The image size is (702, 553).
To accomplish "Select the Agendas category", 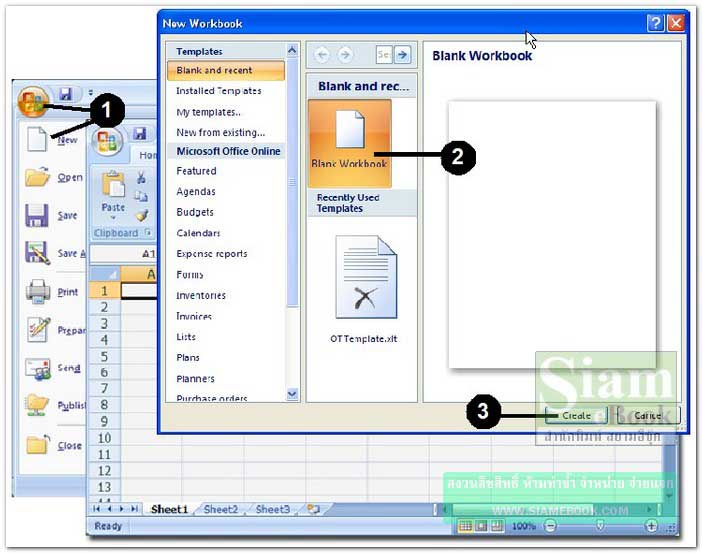I will 196,192.
